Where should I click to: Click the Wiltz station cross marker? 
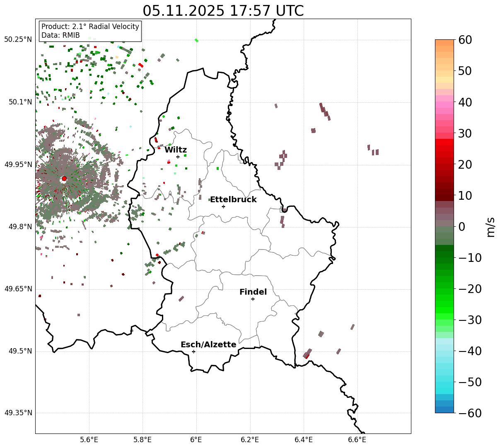178,157
